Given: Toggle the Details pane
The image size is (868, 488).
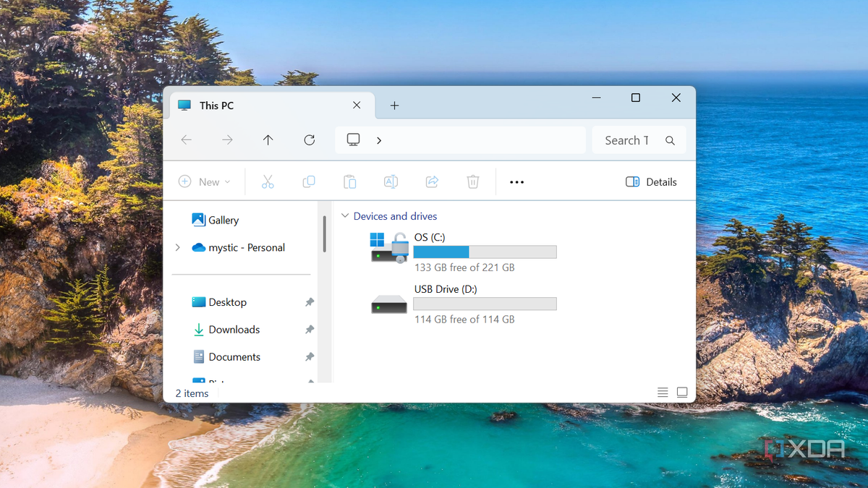Looking at the screenshot, I should coord(652,182).
